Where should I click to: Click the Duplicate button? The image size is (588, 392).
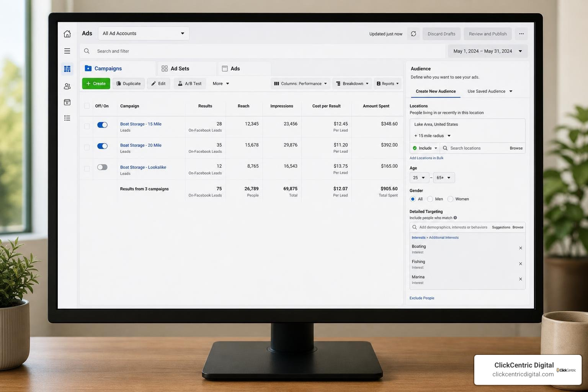point(129,83)
